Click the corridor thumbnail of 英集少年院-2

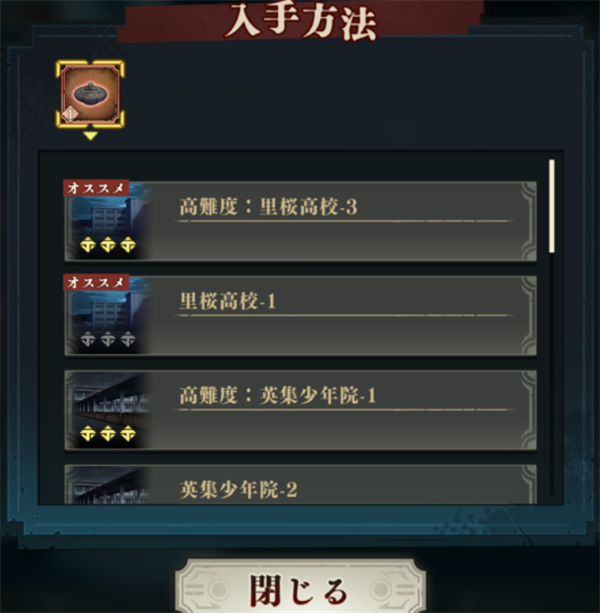(x=108, y=485)
